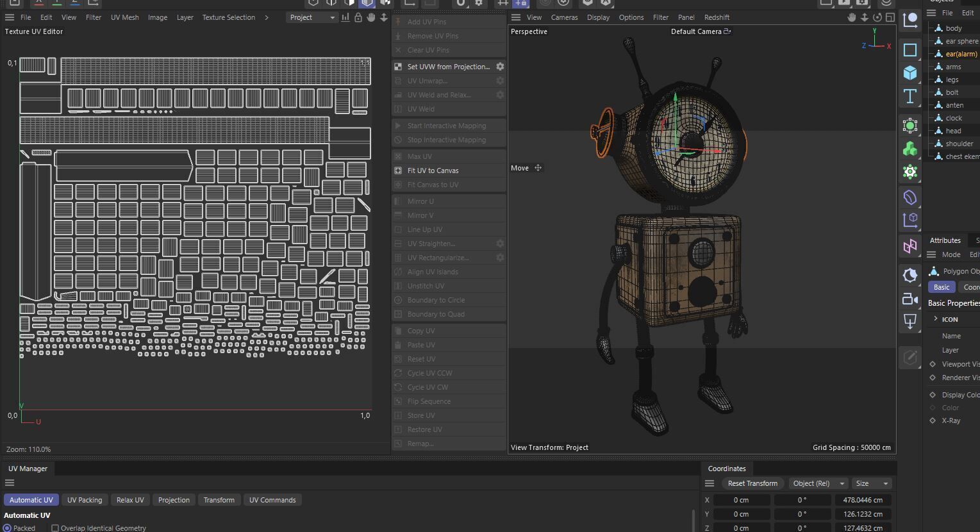Click the pink Symmetry field icon
Image resolution: width=980 pixels, height=532 pixels.
(910, 246)
